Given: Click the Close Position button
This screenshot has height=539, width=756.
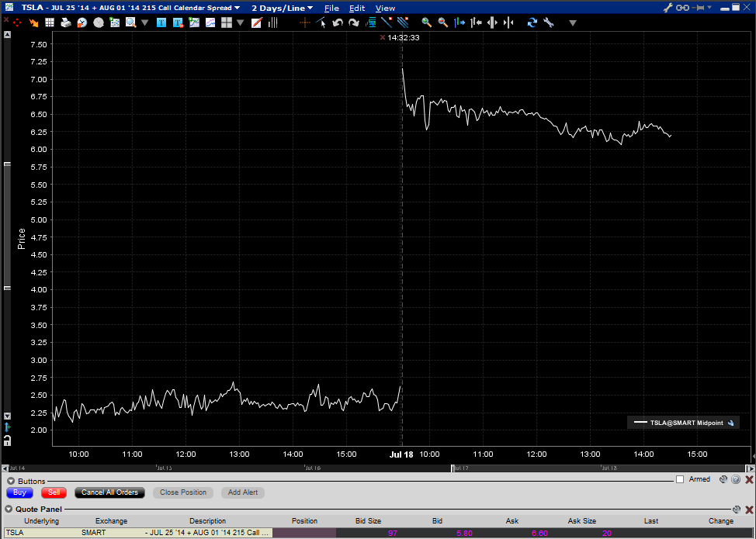Looking at the screenshot, I should pyautogui.click(x=183, y=492).
